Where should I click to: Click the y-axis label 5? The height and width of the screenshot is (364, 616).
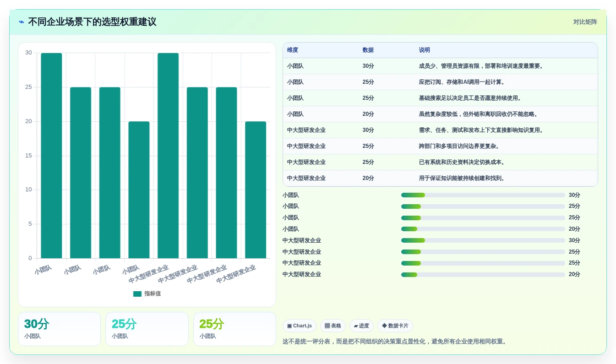[30, 224]
